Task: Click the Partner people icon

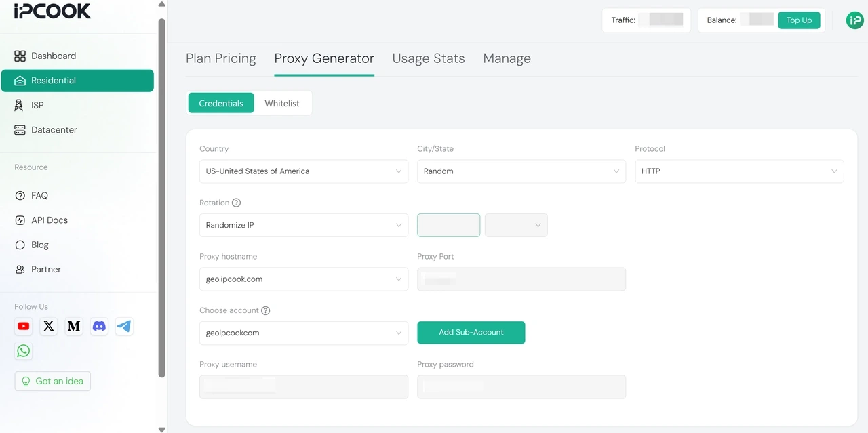Action: tap(20, 269)
